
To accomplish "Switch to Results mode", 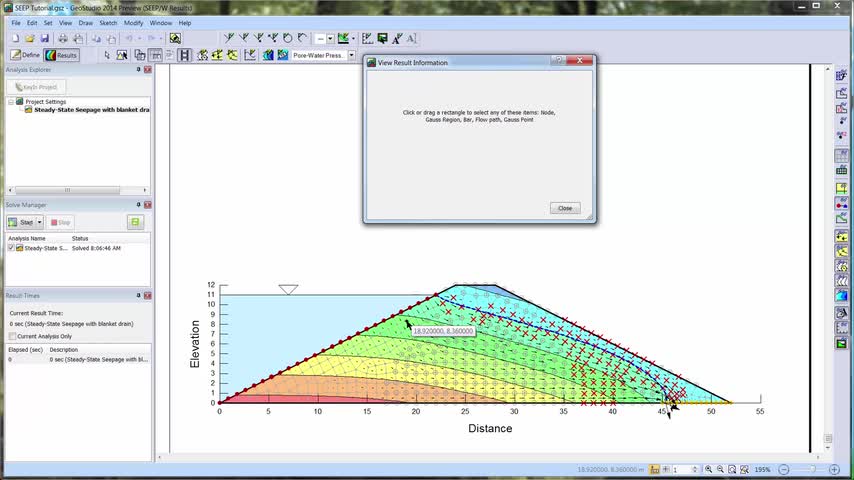I will [x=61, y=55].
